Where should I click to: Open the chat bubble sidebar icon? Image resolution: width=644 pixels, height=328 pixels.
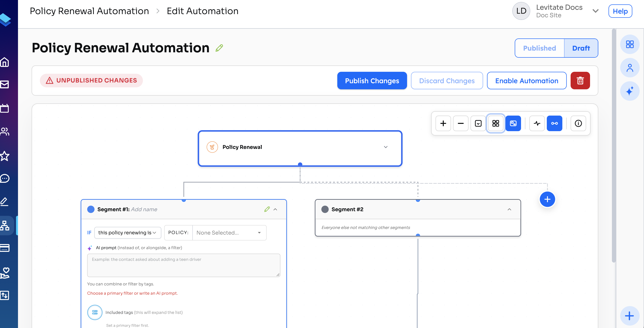pos(5,178)
